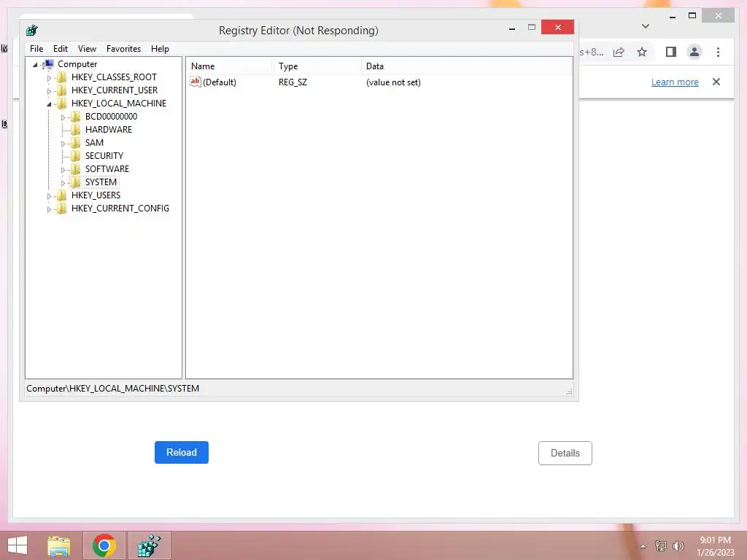
Task: Open the Help menu
Action: point(160,49)
